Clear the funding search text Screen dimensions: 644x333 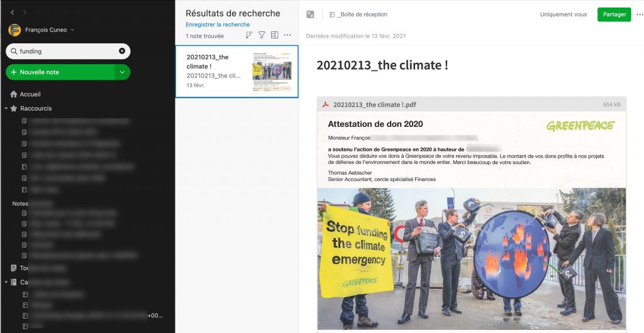(x=122, y=51)
